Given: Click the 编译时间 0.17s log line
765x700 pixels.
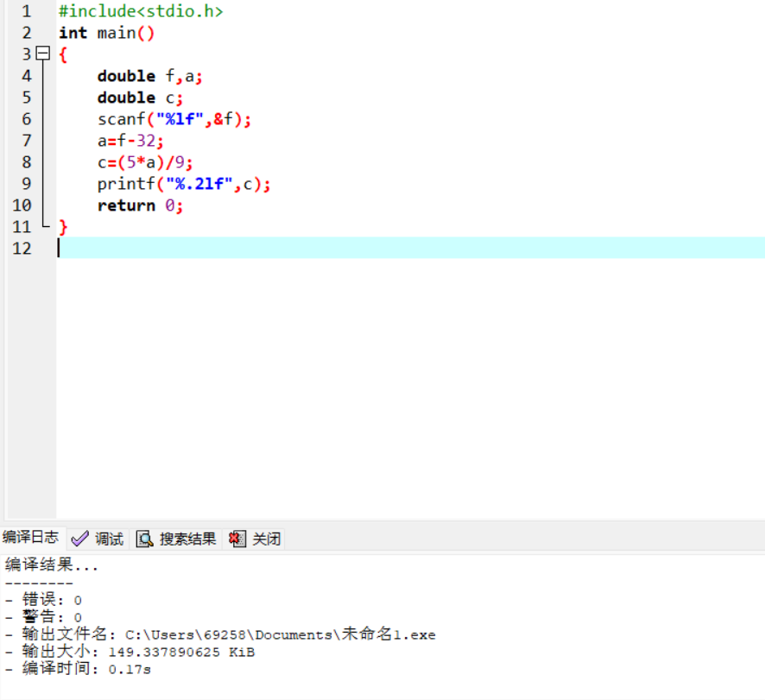Looking at the screenshot, I should [x=78, y=669].
